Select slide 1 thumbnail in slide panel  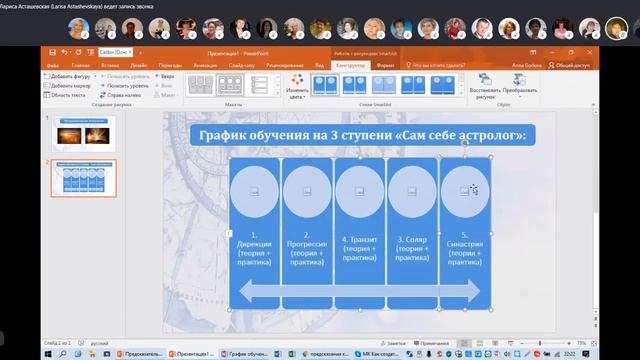point(83,133)
